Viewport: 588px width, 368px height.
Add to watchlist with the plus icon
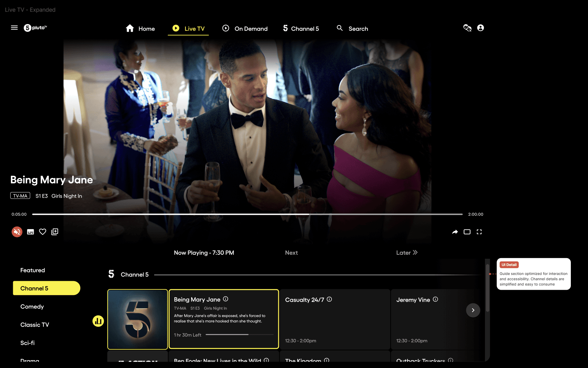[55, 232]
